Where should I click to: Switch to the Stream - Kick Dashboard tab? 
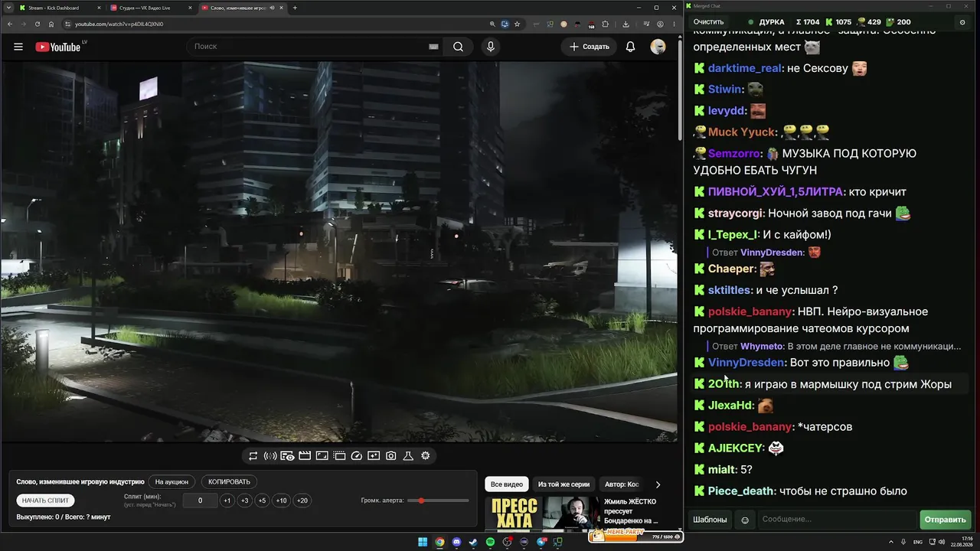pos(59,8)
